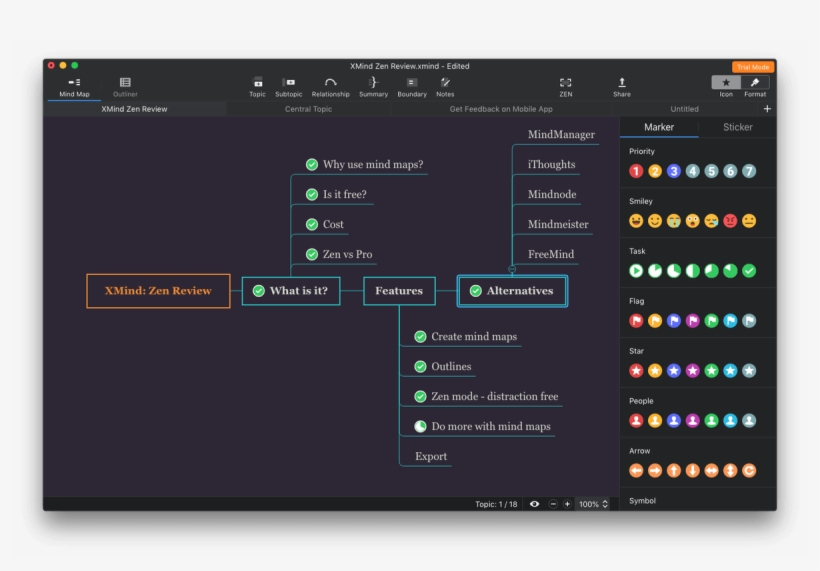Apply Priority 2 orange marker
Screen dimensions: 820x571
pyautogui.click(x=655, y=171)
